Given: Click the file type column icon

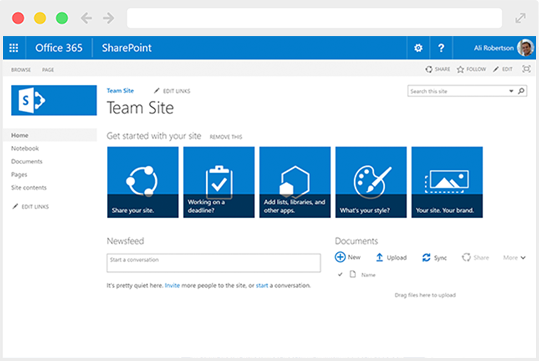Looking at the screenshot, I should click(352, 274).
